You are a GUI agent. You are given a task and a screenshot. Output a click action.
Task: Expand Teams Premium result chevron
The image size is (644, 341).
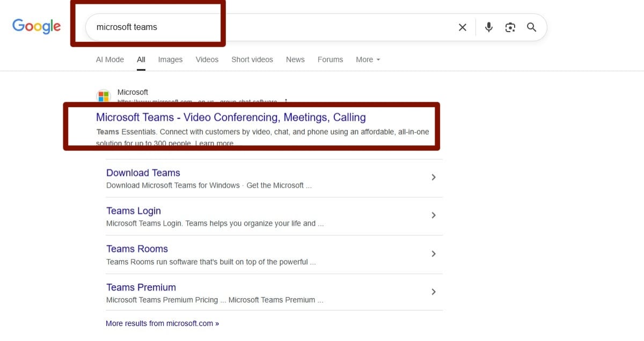click(x=434, y=292)
